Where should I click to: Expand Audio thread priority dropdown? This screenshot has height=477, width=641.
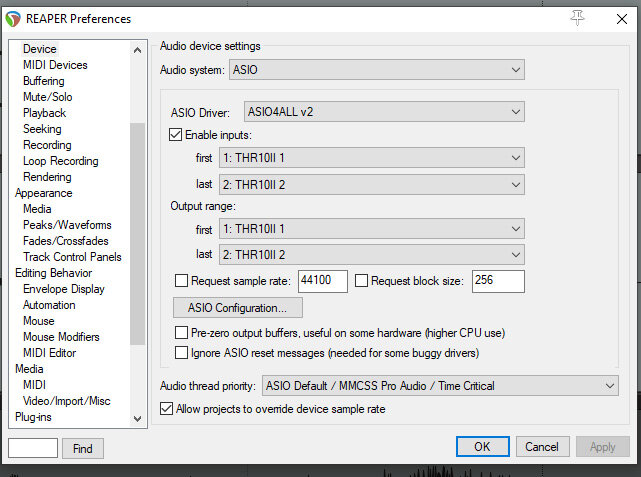pos(440,385)
